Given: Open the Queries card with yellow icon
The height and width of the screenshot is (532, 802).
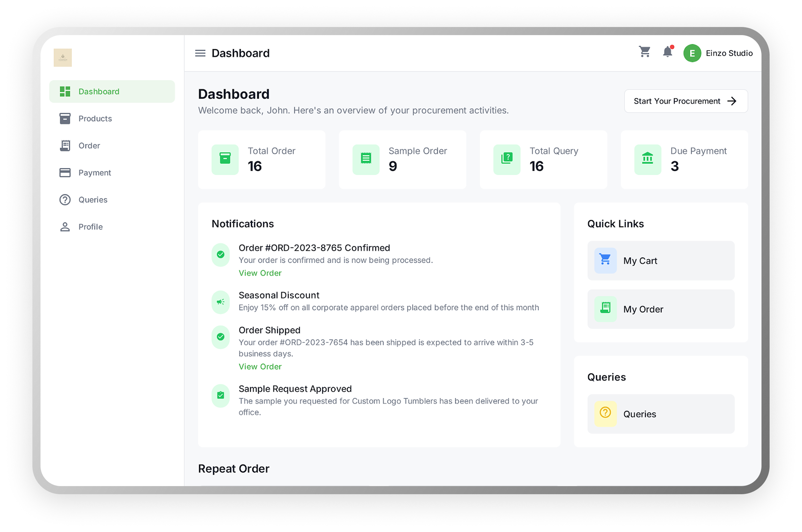Looking at the screenshot, I should [661, 414].
